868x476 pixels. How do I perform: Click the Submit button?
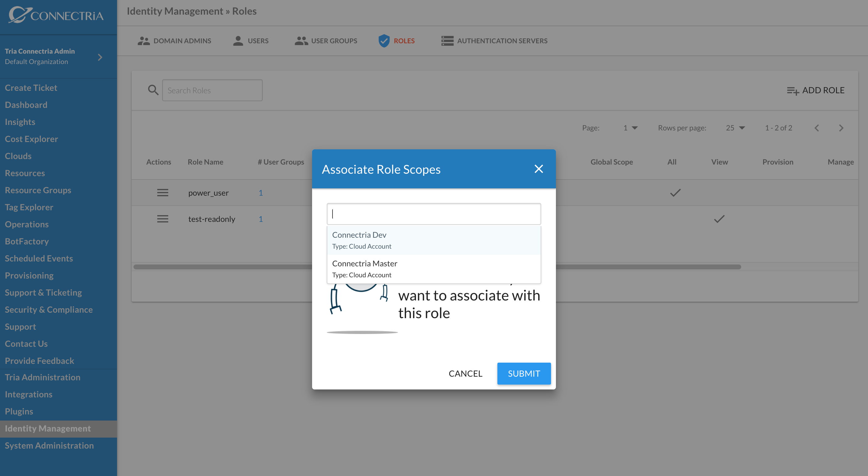pyautogui.click(x=524, y=373)
